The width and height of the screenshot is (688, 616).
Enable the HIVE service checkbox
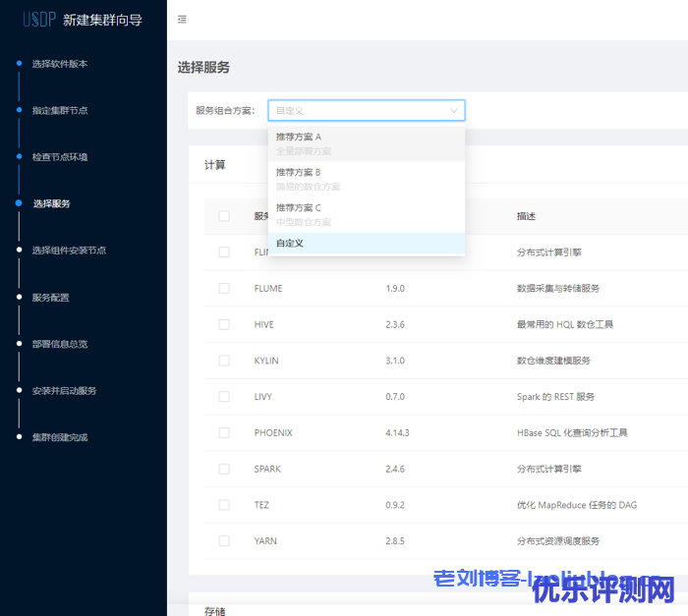click(x=224, y=324)
